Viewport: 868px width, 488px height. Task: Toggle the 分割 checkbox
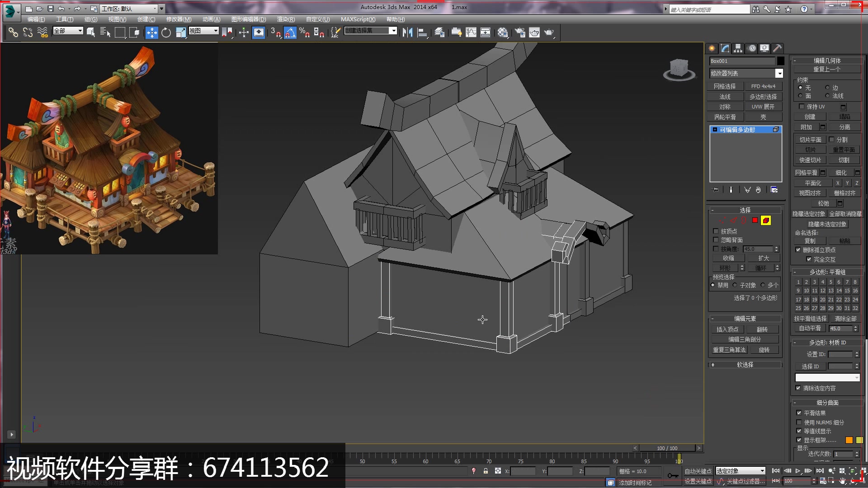tap(831, 140)
